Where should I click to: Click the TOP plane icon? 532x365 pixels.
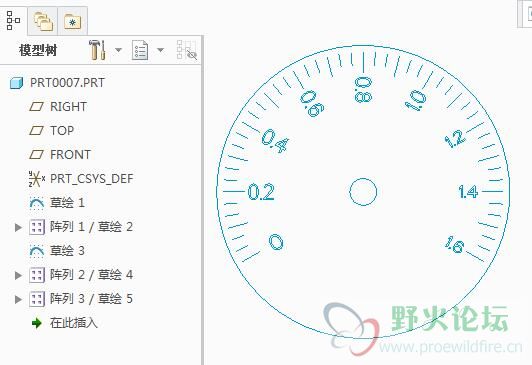36,131
